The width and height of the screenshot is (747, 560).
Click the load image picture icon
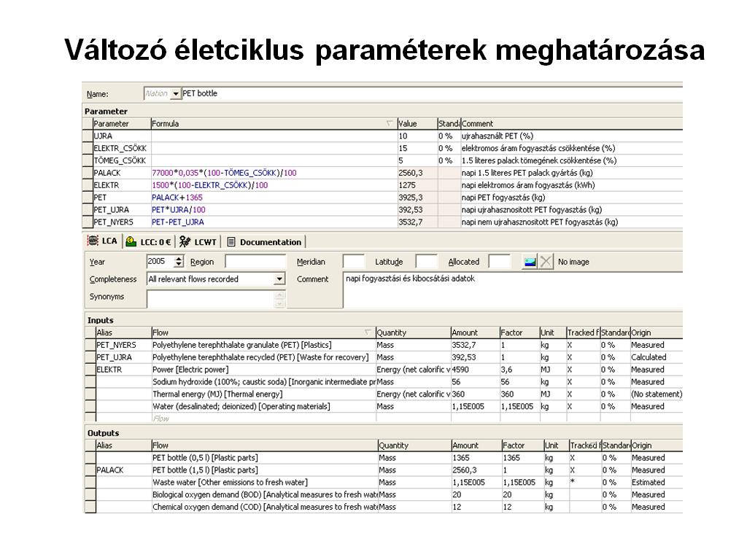(x=530, y=262)
